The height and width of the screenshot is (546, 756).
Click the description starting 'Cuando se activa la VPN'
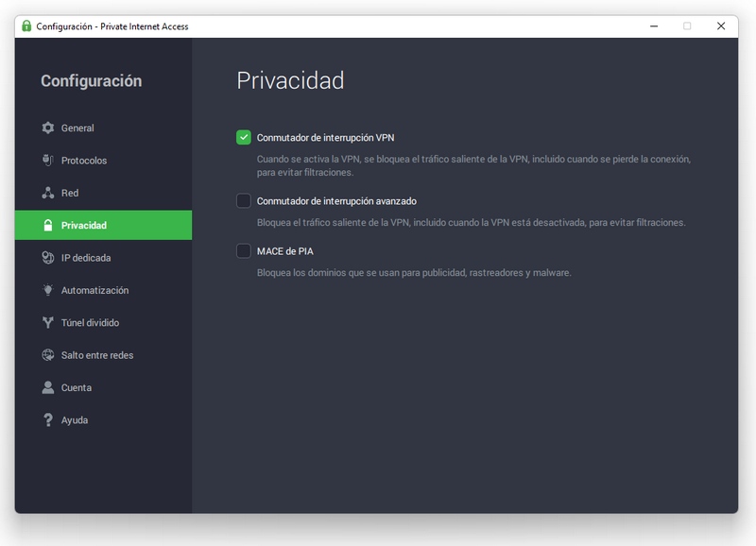[473, 165]
